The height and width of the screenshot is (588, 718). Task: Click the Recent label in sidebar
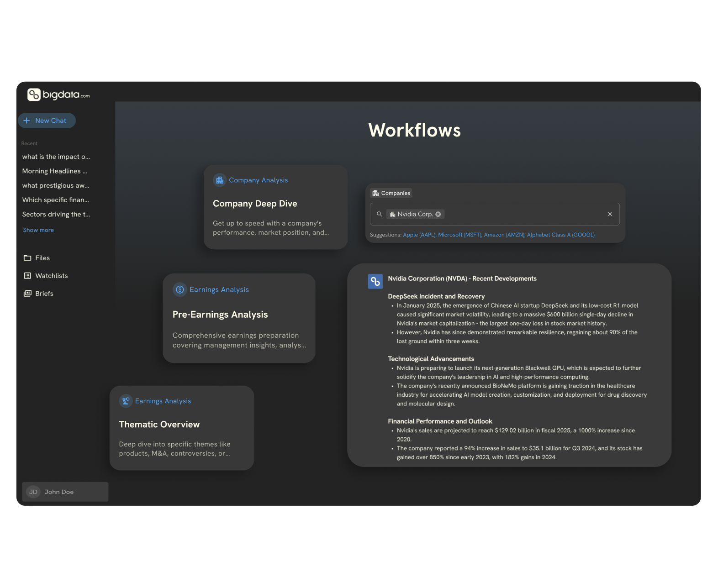[x=29, y=143]
